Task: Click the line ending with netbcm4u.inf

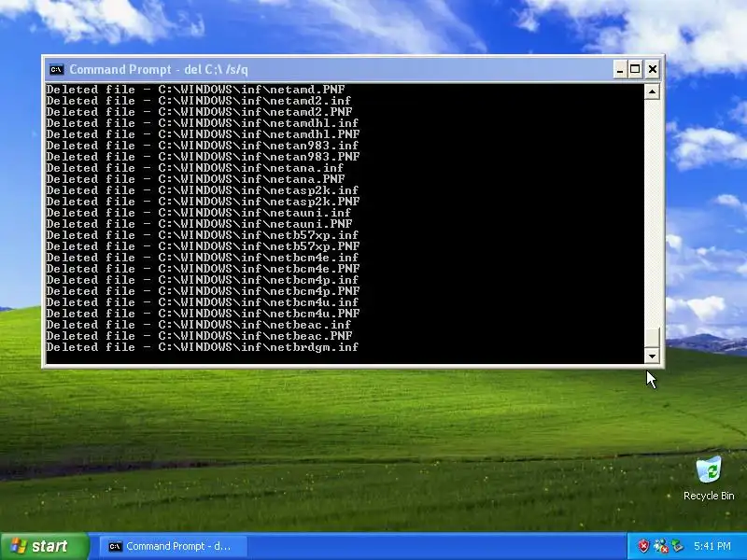Action: (x=203, y=302)
